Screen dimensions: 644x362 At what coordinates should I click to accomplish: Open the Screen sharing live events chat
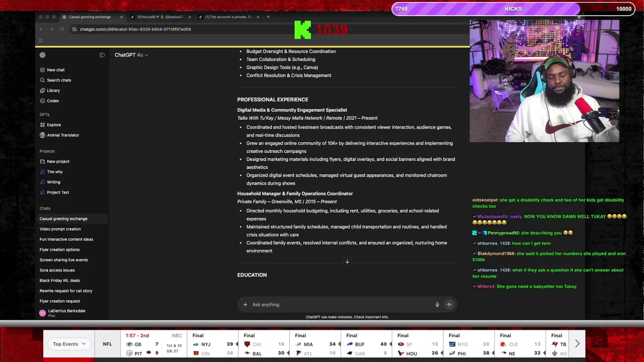pos(64,260)
